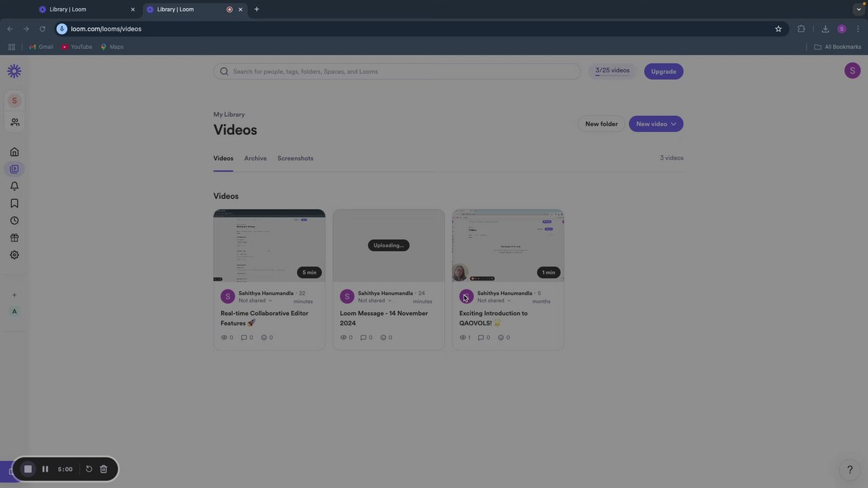Go to Home in the sidebar
Image resolution: width=868 pixels, height=488 pixels.
[14, 152]
